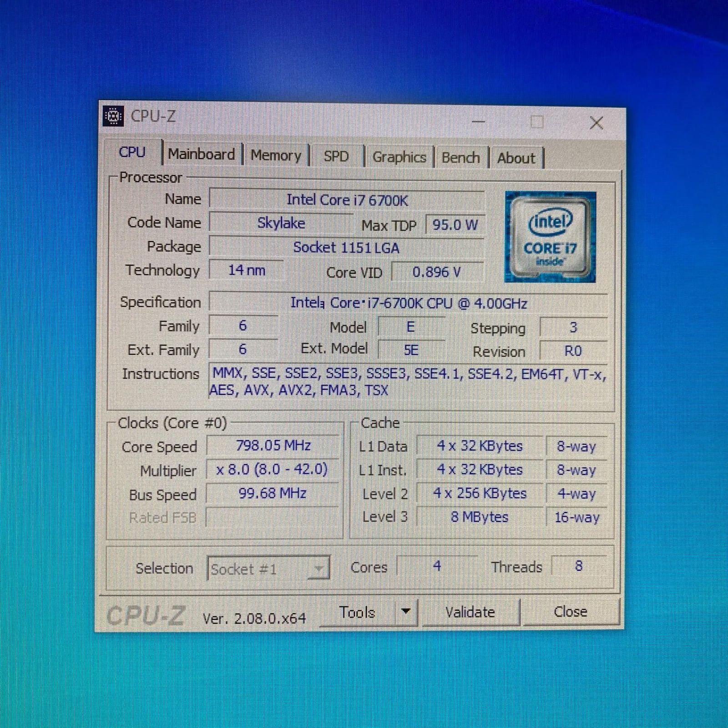Open the Socket #1 selection dropdown

point(268,568)
